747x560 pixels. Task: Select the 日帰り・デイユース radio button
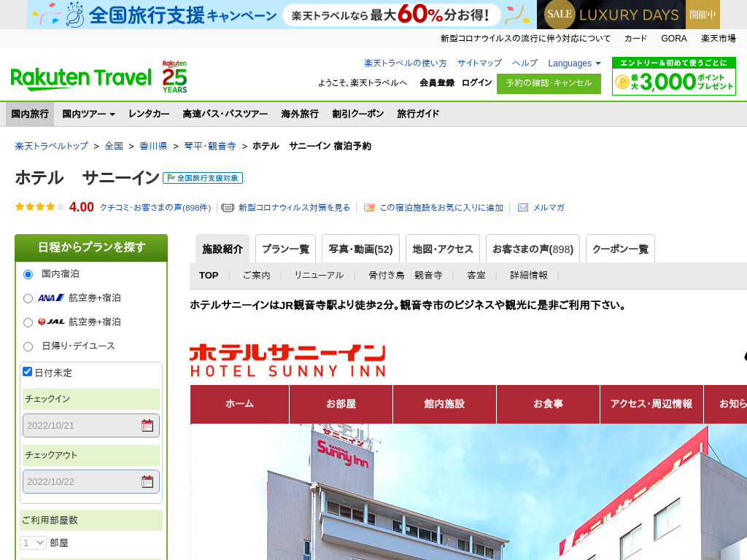[28, 346]
